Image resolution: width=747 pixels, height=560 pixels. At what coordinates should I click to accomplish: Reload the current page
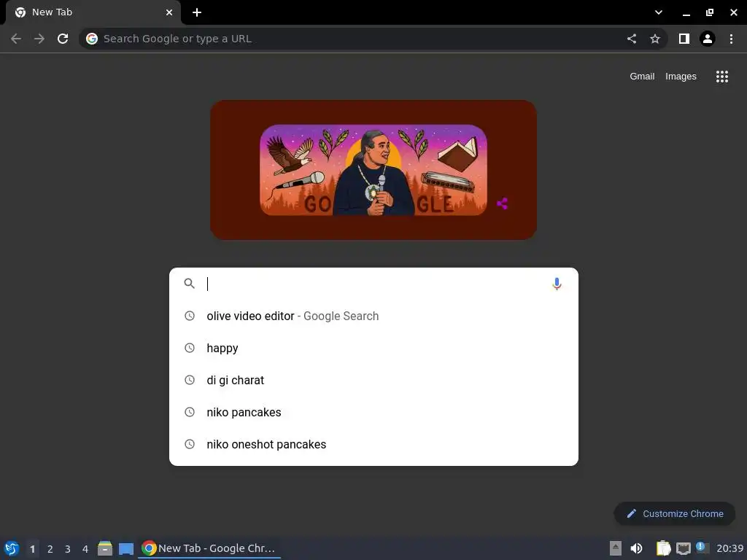point(63,39)
